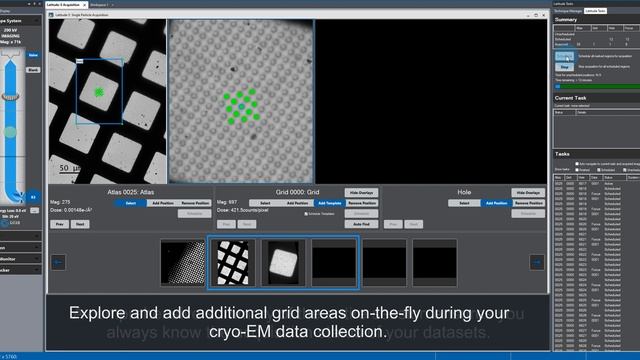Click the Blank button beside the beam diagram
The height and width of the screenshot is (360, 640).
[33, 70]
